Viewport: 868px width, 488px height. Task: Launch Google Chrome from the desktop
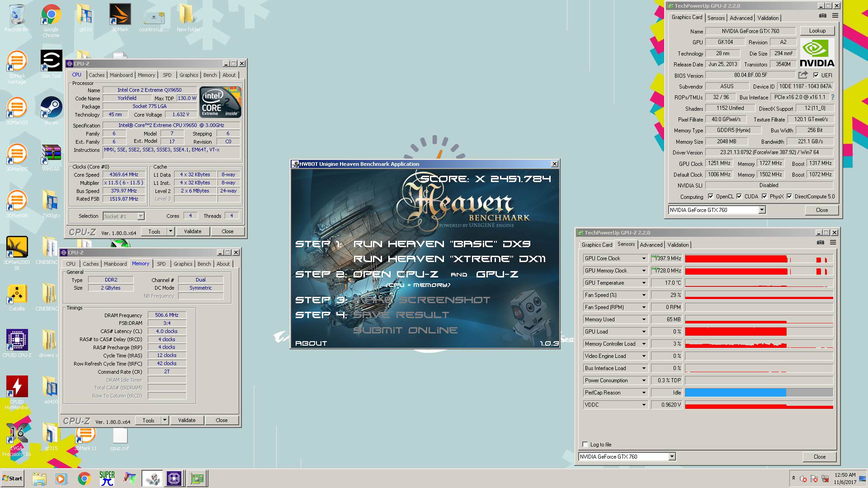(x=51, y=20)
